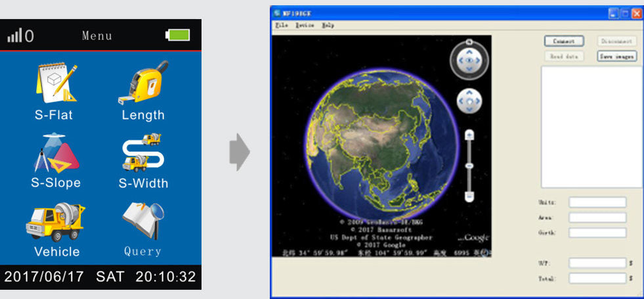
Task: Click the zoom-in plus at slider top
Action: pos(469,135)
